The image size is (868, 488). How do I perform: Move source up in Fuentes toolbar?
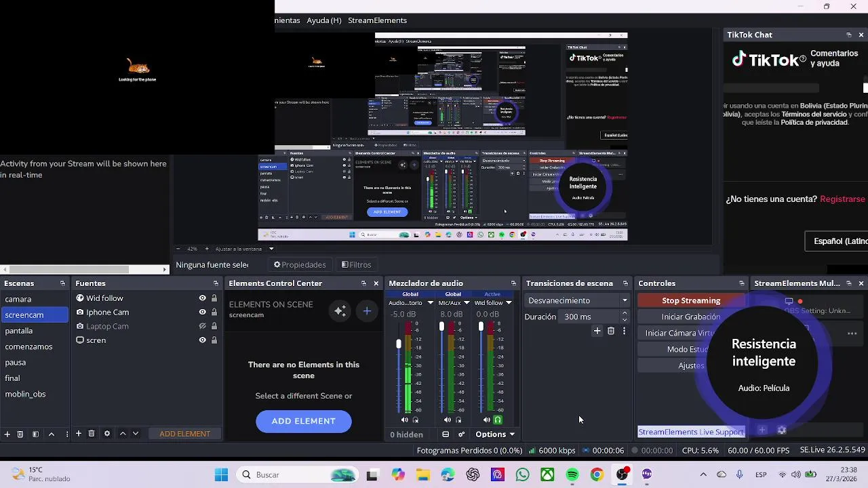point(123,434)
